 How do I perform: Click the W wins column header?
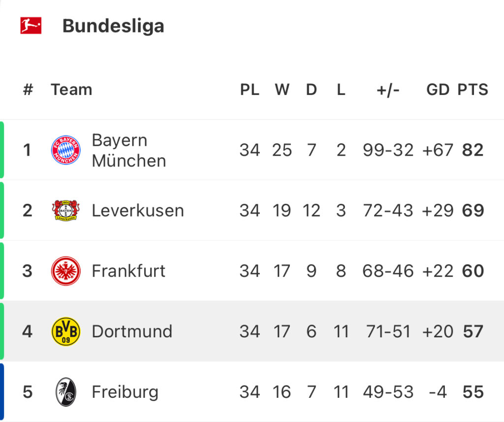click(282, 90)
